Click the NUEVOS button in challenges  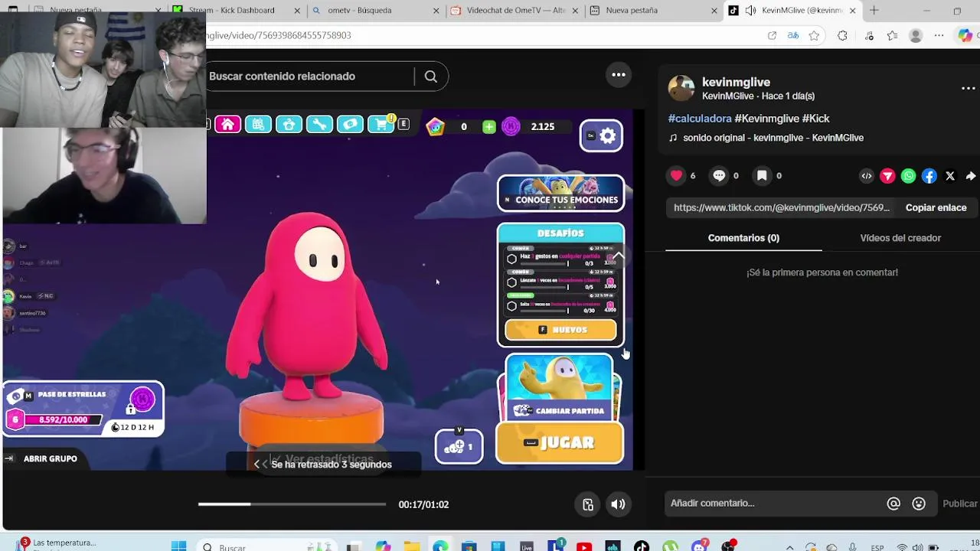[x=560, y=330]
